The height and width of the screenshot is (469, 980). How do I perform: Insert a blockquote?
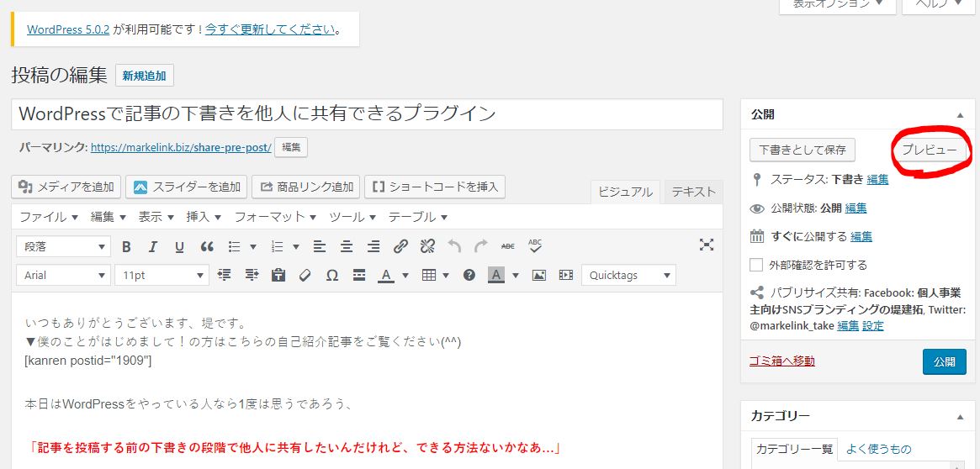[x=207, y=246]
